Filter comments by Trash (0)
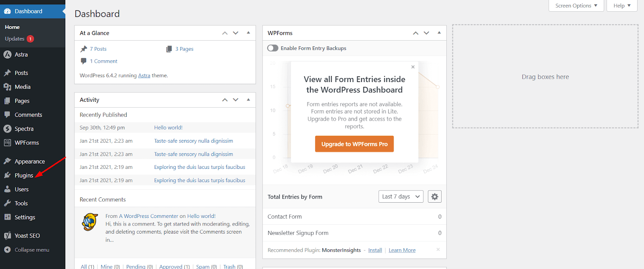The image size is (644, 269). tap(233, 267)
